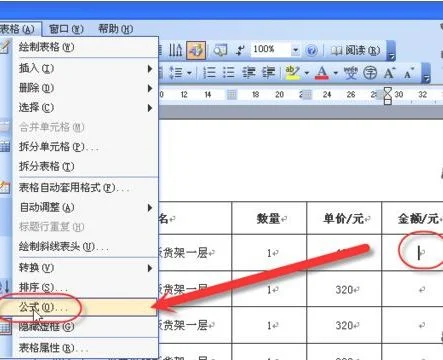Choose 绘制表格(W) from the menu

tap(85, 47)
